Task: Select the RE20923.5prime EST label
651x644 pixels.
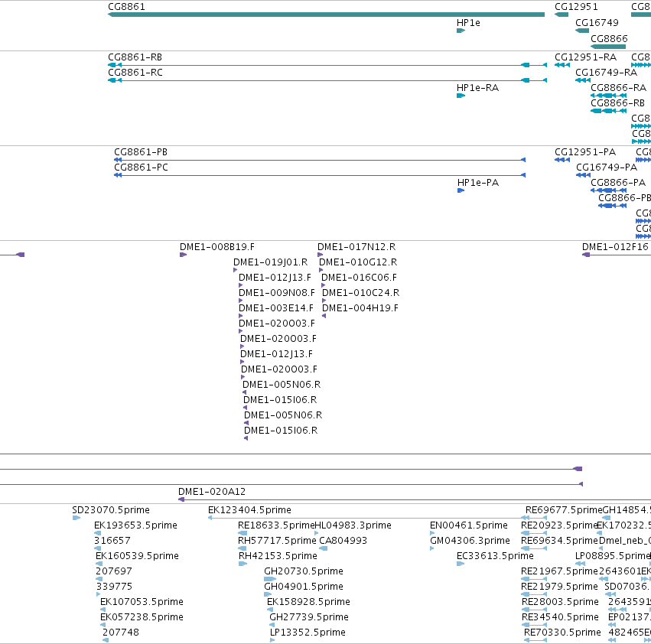Action: click(x=559, y=525)
